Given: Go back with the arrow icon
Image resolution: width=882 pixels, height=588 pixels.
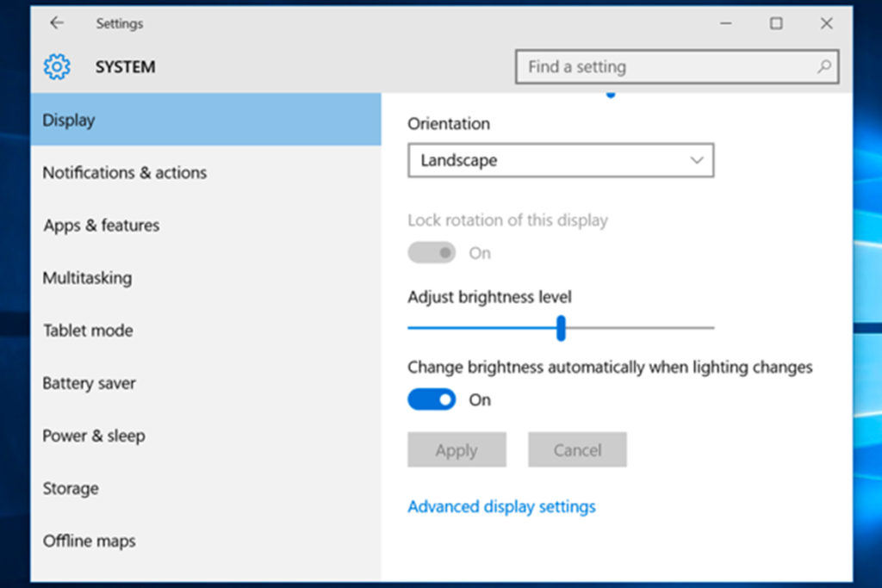Looking at the screenshot, I should (57, 23).
